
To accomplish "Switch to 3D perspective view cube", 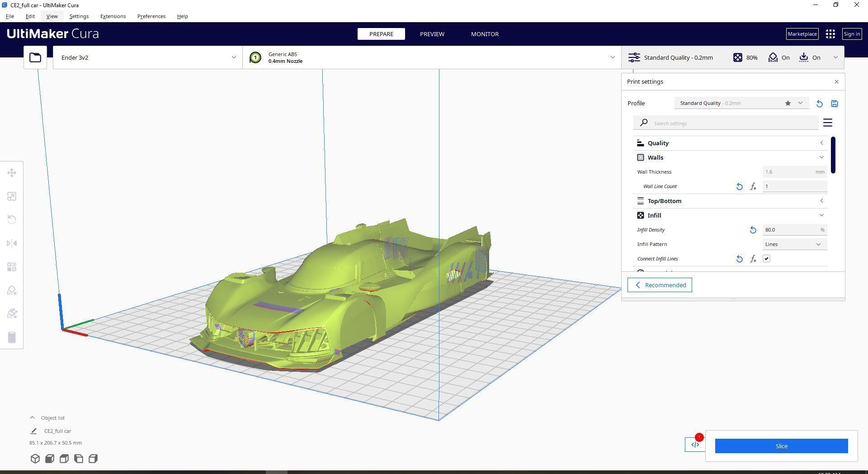I will pyautogui.click(x=35, y=459).
